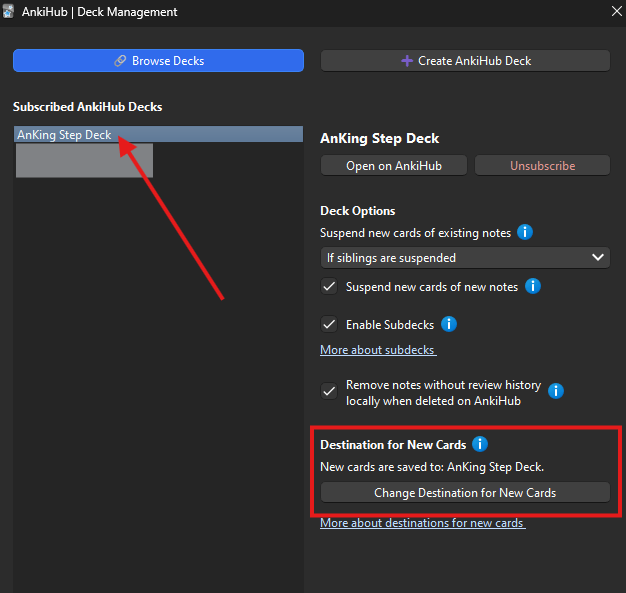Screen dimensions: 626x593
Task: Click the link icon on Browse Decks
Action: click(x=120, y=61)
